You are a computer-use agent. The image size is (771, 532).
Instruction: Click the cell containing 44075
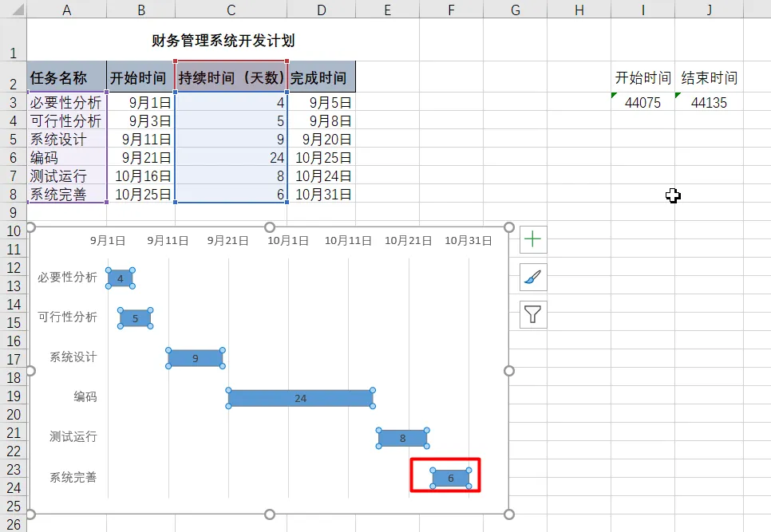pyautogui.click(x=642, y=102)
